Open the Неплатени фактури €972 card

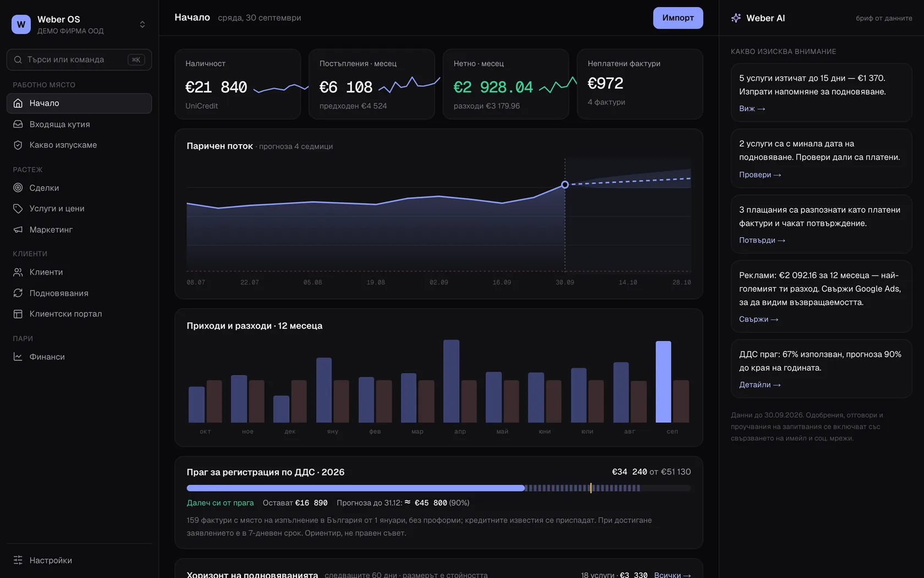click(x=640, y=84)
